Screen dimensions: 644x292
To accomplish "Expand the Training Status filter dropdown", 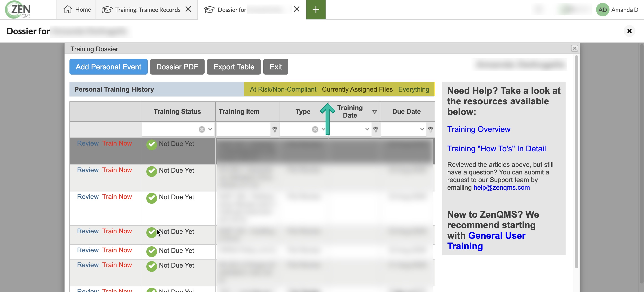I will [210, 129].
